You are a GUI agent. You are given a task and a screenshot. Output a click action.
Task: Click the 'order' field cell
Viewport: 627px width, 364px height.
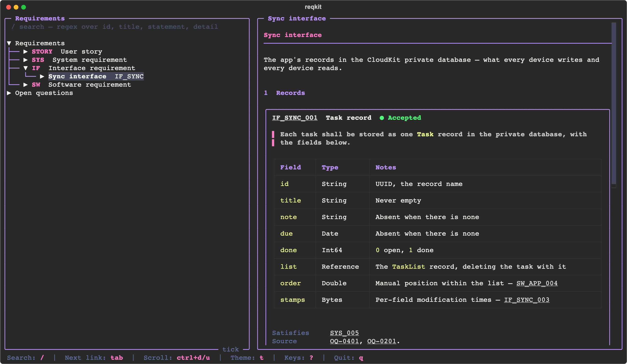[295, 283]
